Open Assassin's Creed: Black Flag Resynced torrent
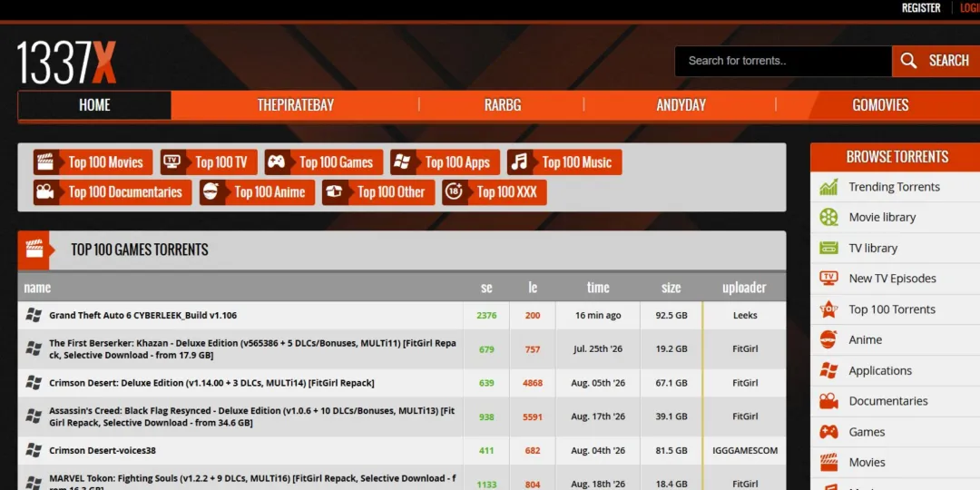The height and width of the screenshot is (490, 980). tap(252, 416)
